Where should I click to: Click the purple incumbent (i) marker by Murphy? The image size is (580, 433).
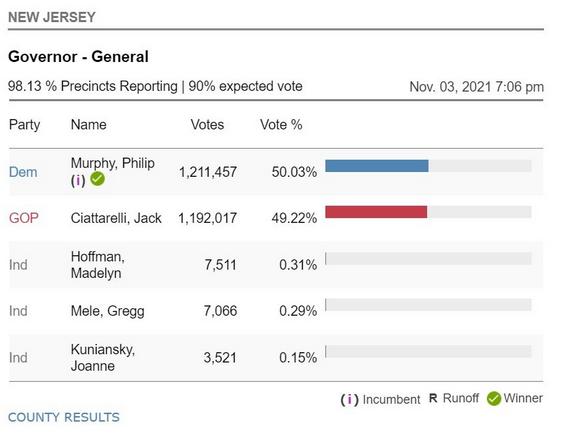click(x=78, y=180)
